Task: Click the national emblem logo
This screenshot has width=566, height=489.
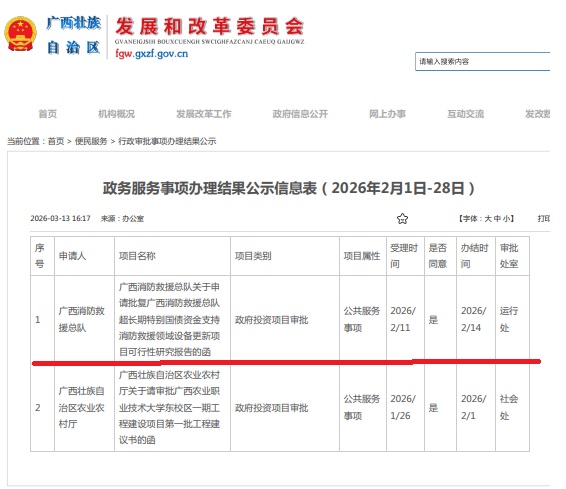Action: pyautogui.click(x=20, y=34)
